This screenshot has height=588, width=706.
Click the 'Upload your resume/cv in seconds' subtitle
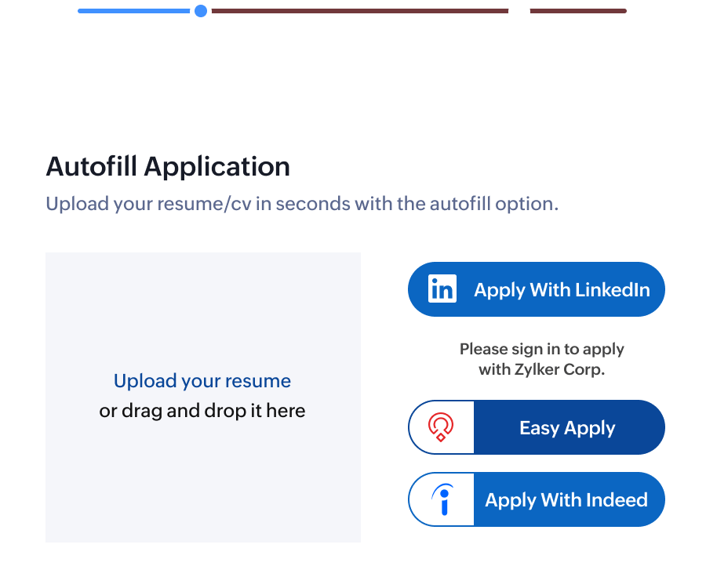point(302,204)
